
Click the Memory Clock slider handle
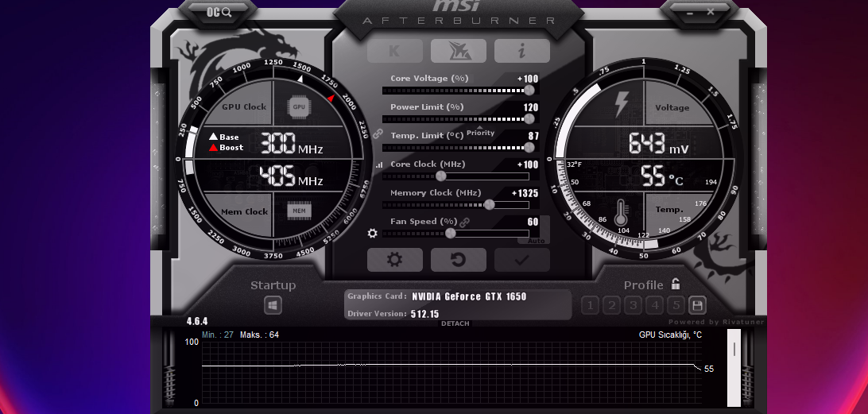point(490,205)
